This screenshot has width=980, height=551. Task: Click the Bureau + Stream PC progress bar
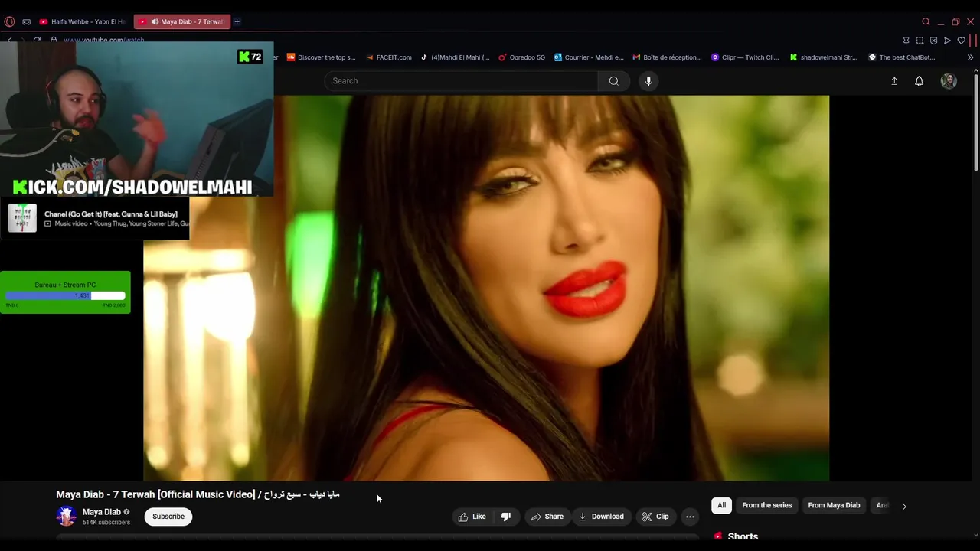[x=65, y=295]
